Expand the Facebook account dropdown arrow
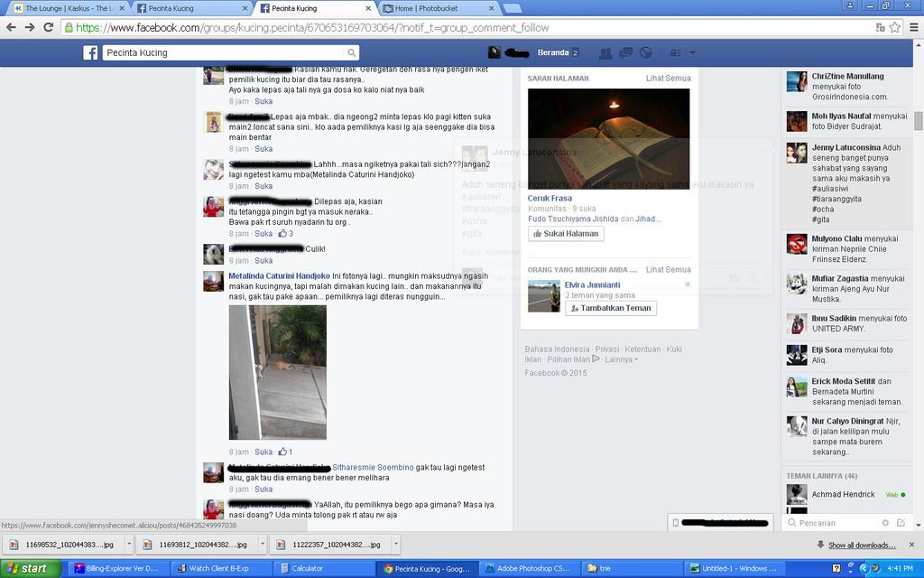Screen dimensions: 924x578 click(692, 53)
